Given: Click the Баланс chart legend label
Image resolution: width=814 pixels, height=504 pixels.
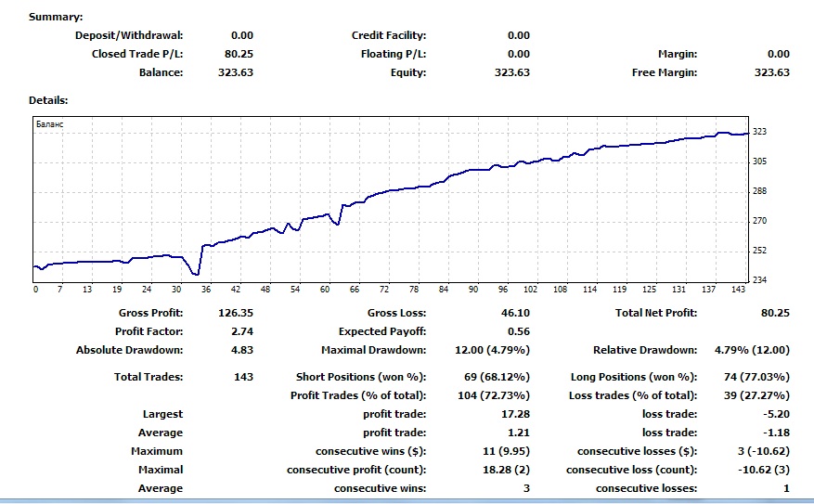Looking at the screenshot, I should [50, 124].
